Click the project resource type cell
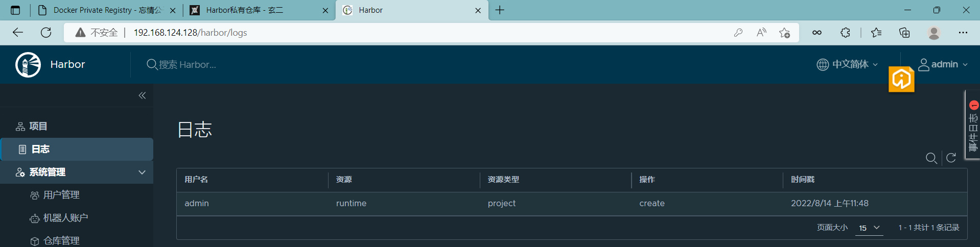 click(x=502, y=203)
